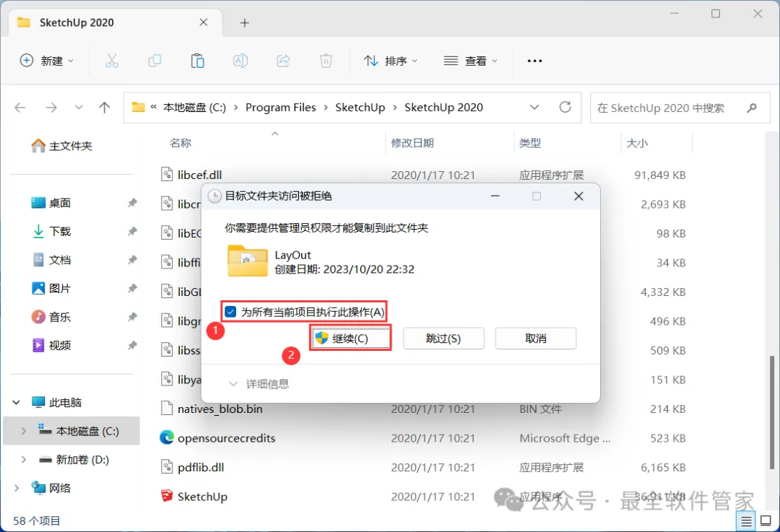The height and width of the screenshot is (532, 780).
Task: Click the pin icon next to 音乐
Action: 132,317
